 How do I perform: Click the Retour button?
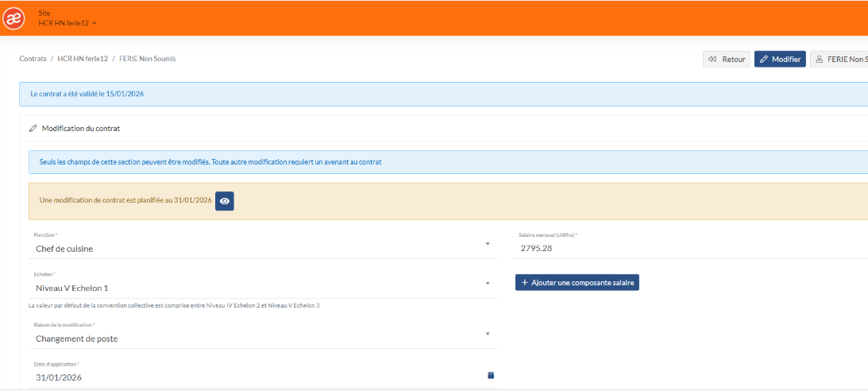coord(726,60)
